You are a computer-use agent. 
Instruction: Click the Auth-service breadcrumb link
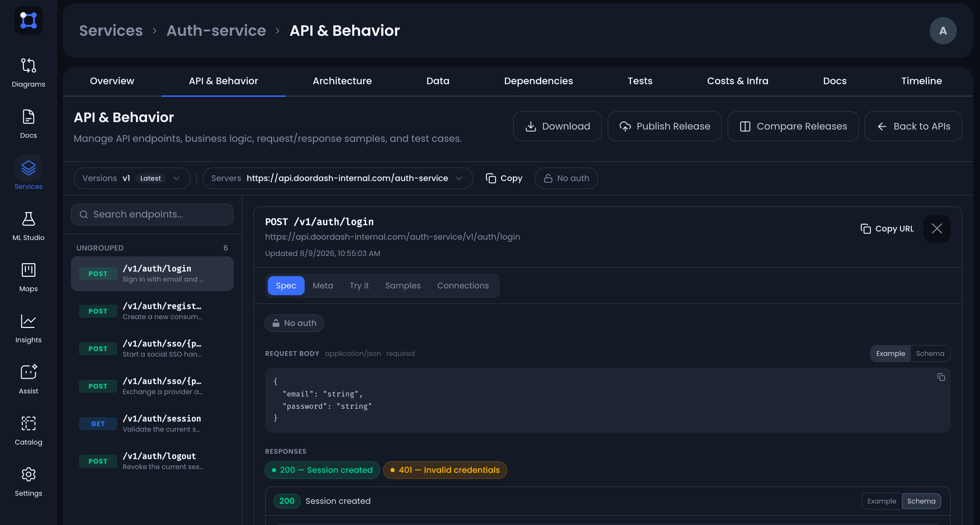point(216,30)
